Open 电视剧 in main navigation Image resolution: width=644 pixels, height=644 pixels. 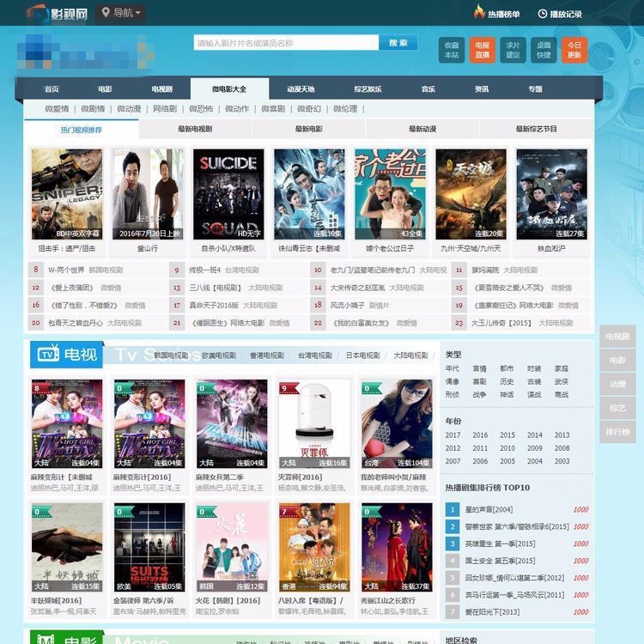pos(162,89)
